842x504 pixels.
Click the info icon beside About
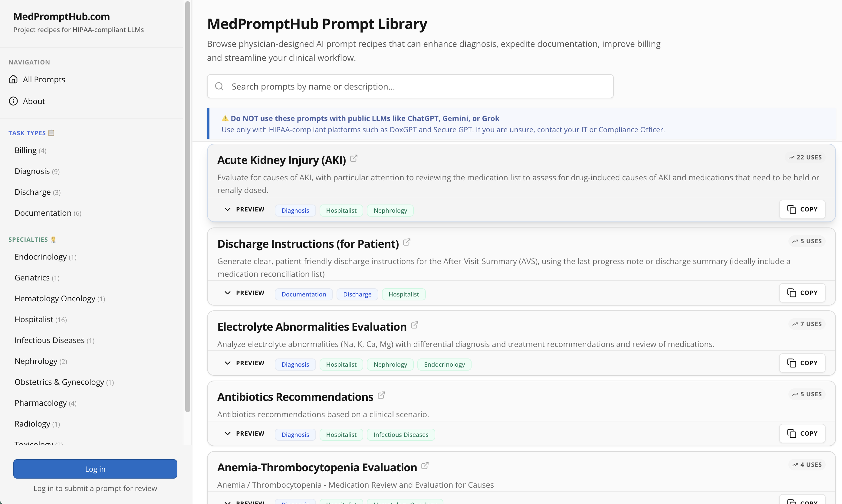tap(13, 101)
